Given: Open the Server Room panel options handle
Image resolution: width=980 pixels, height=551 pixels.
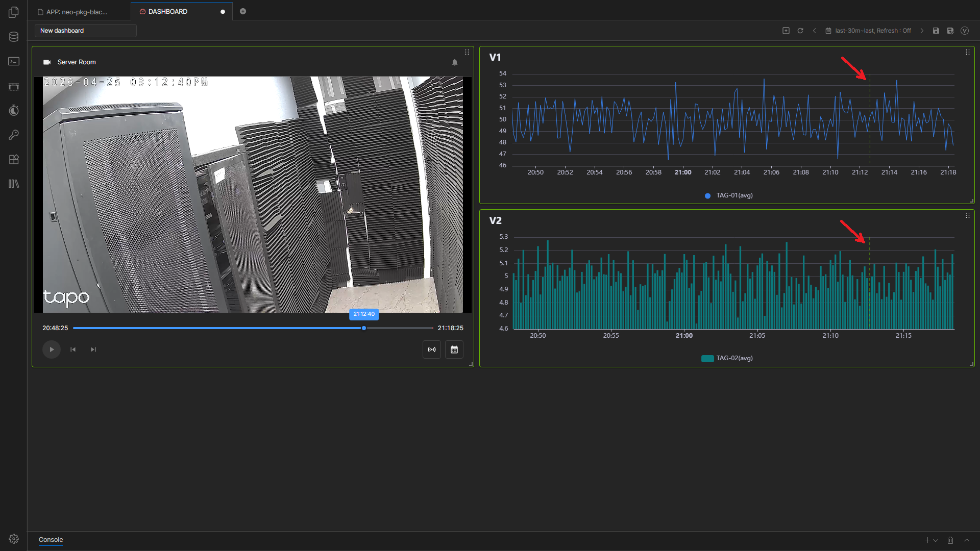Looking at the screenshot, I should pos(467,52).
